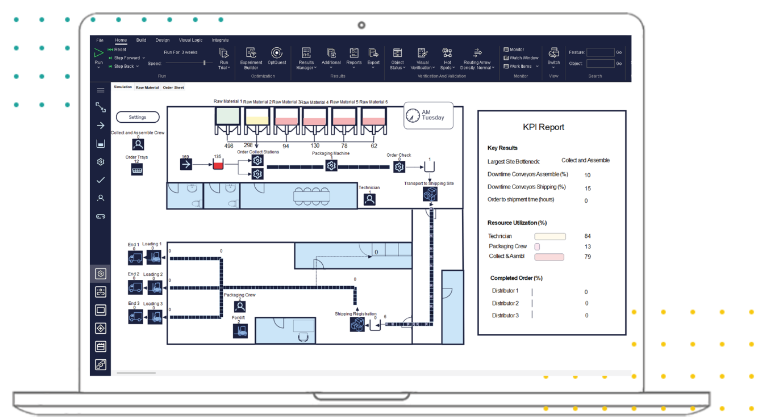
Task: Launch OptQuest optimization
Action: click(277, 55)
